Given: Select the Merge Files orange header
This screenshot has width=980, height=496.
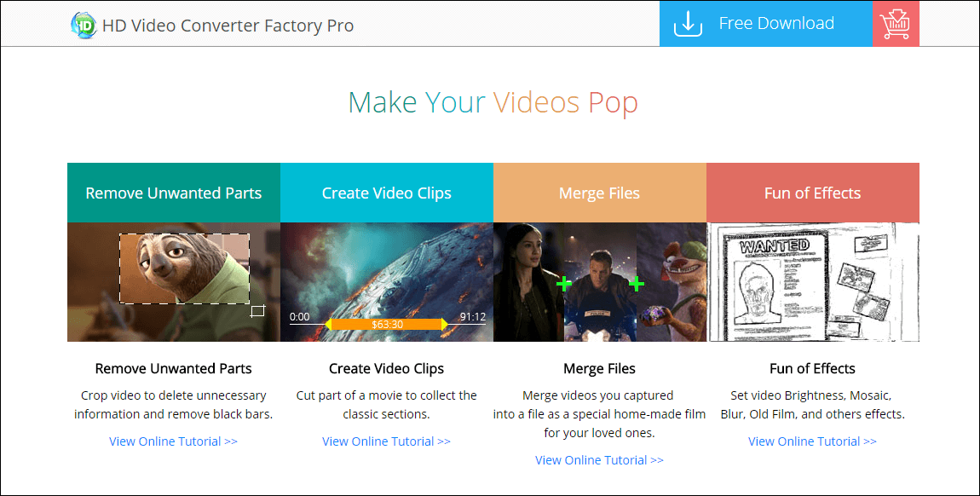Looking at the screenshot, I should coord(600,193).
